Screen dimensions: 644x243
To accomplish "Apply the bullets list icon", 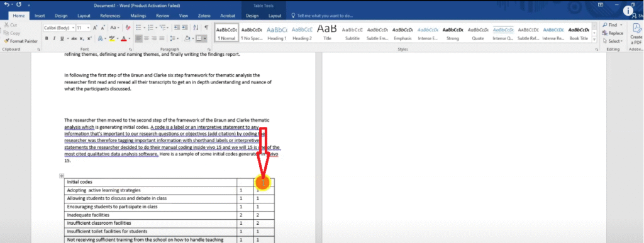I will (138, 28).
